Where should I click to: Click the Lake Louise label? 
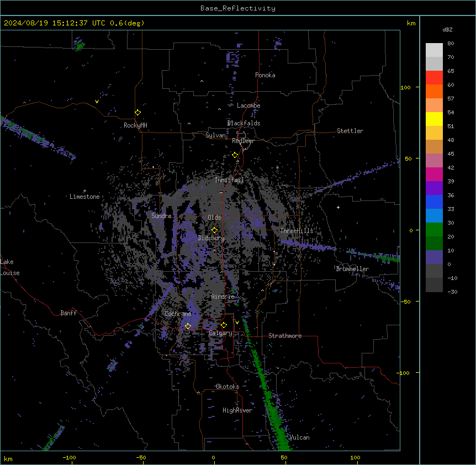click(10, 267)
